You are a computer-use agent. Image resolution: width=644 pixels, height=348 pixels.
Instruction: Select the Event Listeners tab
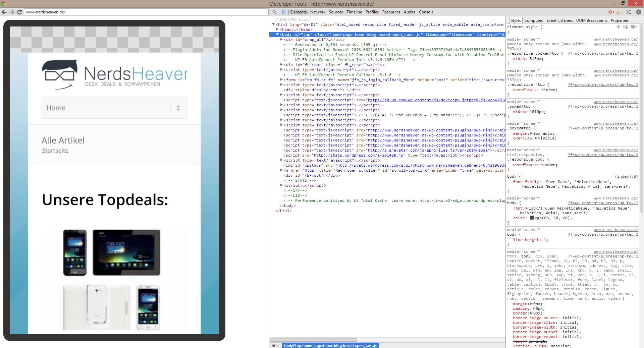click(559, 20)
